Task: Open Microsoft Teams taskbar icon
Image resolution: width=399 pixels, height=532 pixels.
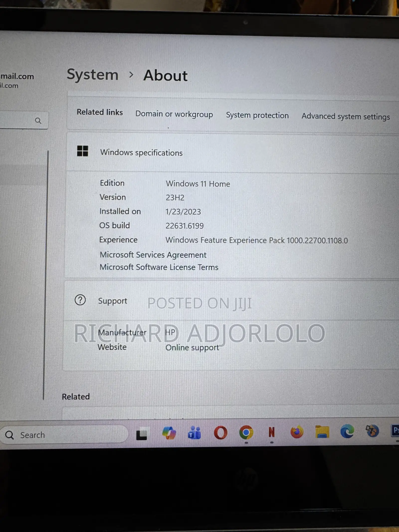Action: click(195, 433)
